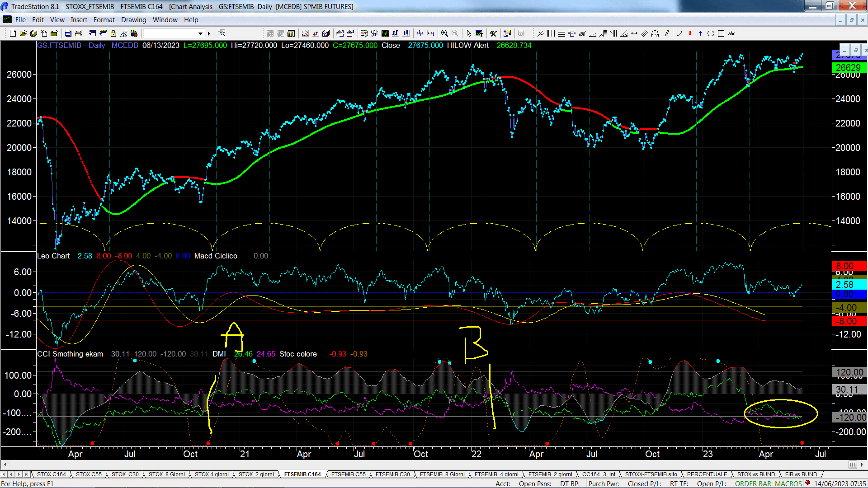Select the horizontal lines drawing tool
868x488 pixels.
pyautogui.click(x=561, y=33)
